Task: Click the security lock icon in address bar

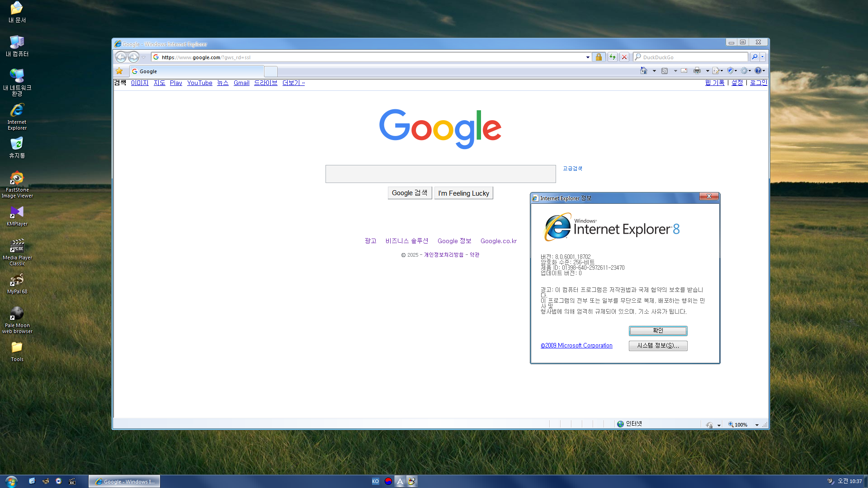Action: (599, 57)
